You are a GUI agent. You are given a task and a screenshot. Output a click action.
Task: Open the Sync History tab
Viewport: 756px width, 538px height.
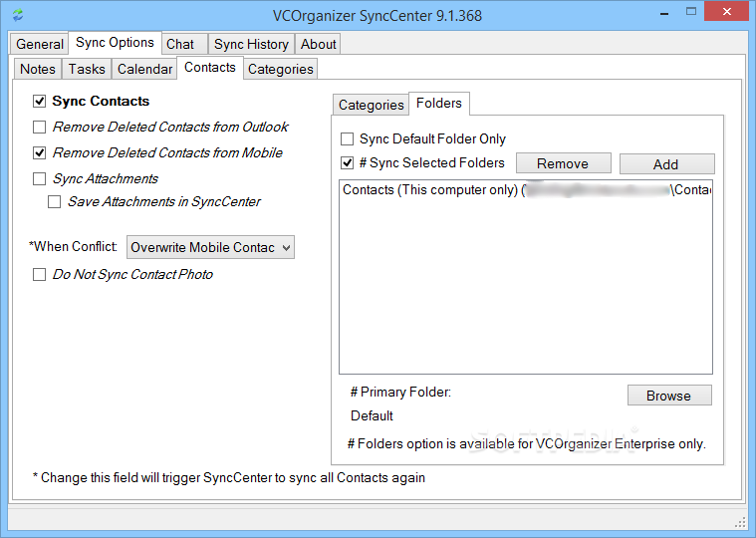point(251,44)
